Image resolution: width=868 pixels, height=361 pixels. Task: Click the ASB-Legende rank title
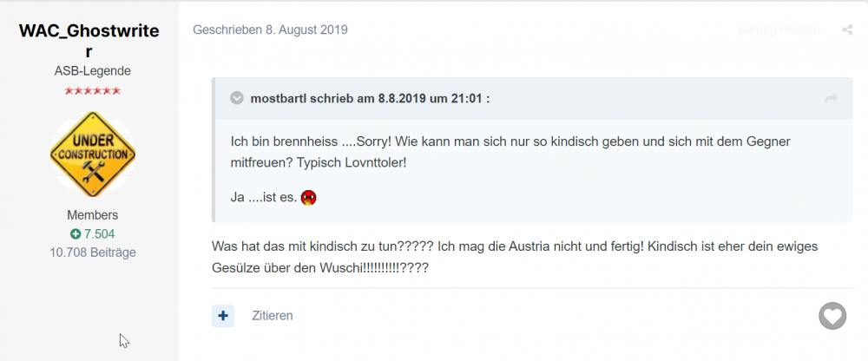click(x=93, y=71)
